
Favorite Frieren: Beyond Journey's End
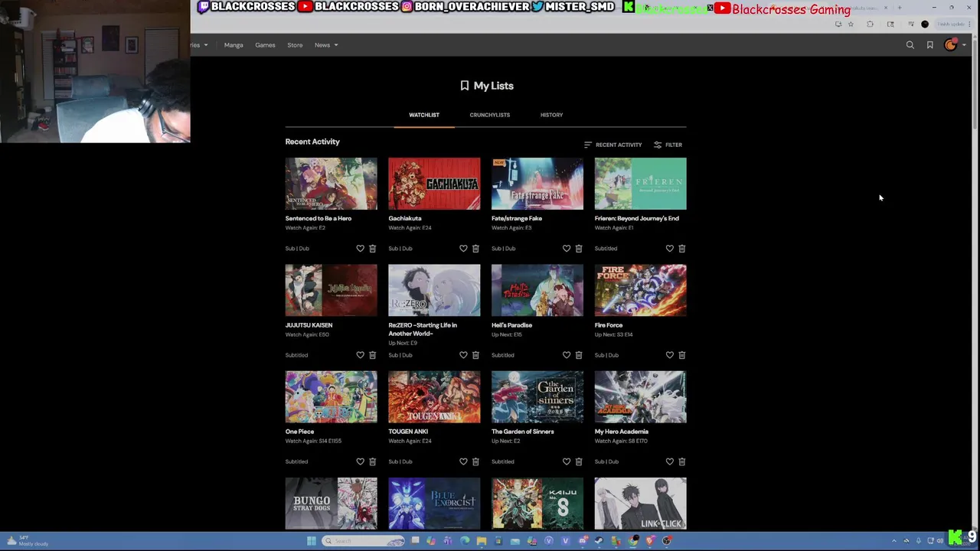(x=670, y=249)
